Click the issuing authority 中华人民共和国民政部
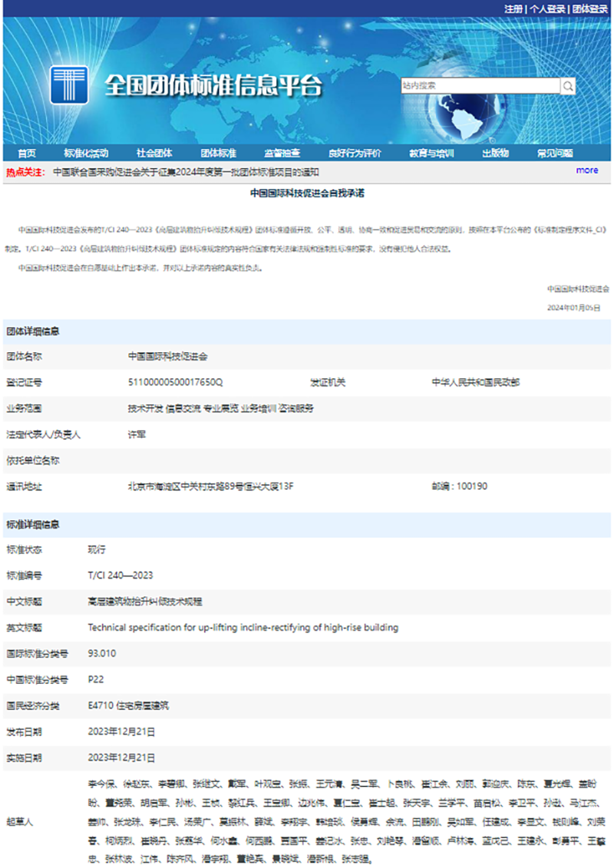This screenshot has height=868, width=614. [476, 382]
